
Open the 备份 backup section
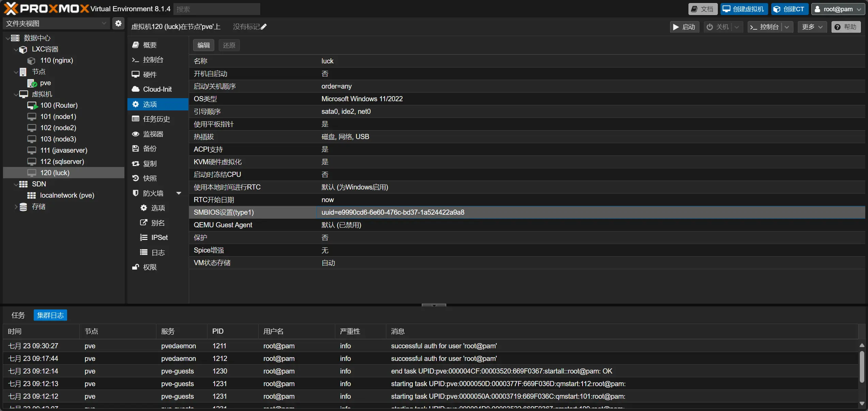(149, 149)
